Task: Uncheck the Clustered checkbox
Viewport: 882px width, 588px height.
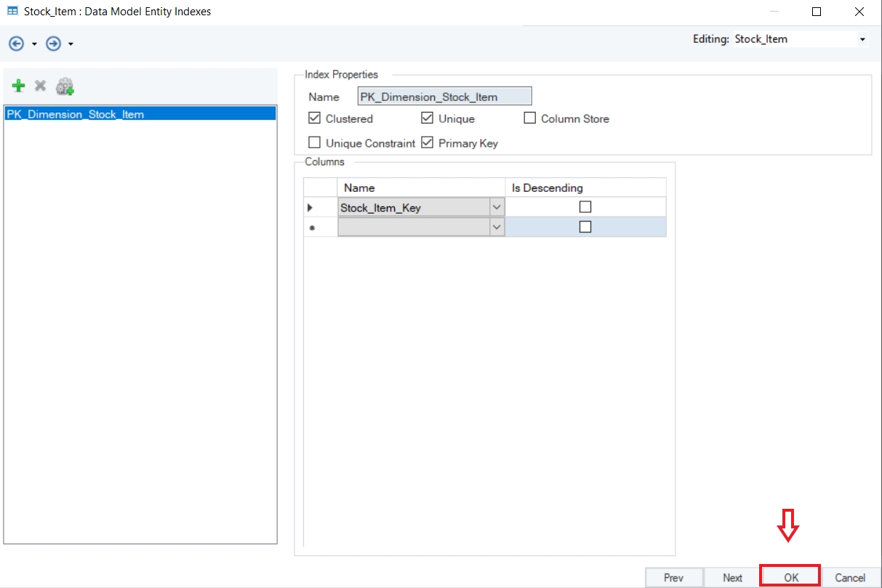Action: pos(314,118)
